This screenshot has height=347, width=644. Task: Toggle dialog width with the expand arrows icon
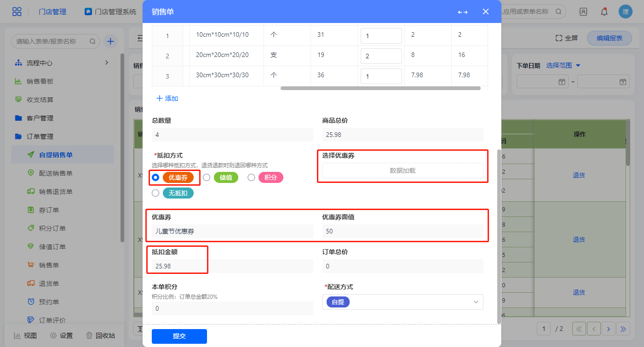pos(463,12)
